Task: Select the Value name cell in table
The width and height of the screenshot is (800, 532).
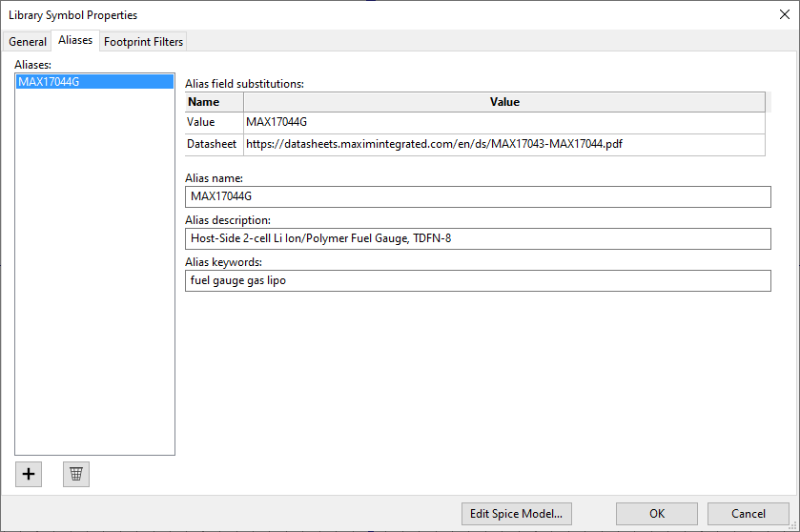Action: [x=214, y=122]
